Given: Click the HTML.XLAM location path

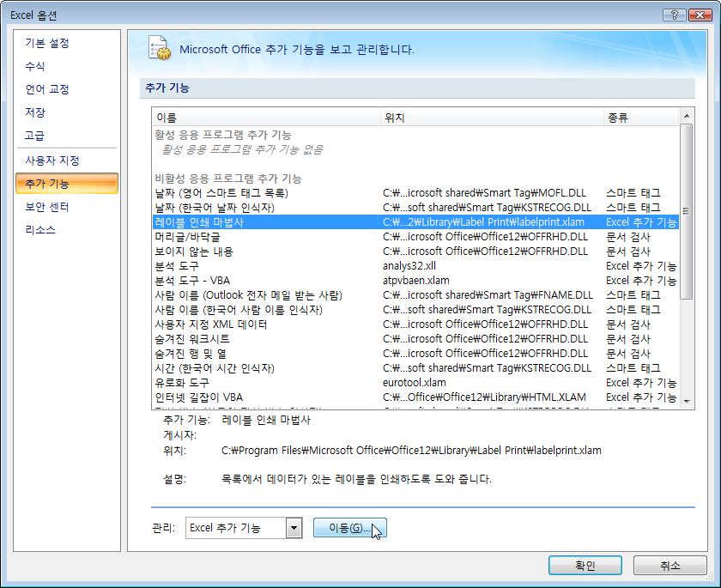Looking at the screenshot, I should tap(485, 397).
